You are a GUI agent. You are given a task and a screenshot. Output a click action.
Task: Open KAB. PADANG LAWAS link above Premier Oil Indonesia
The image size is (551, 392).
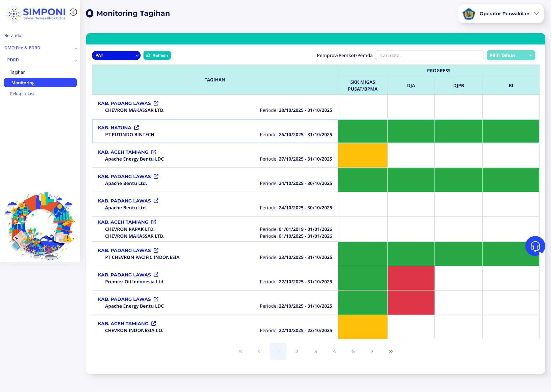pos(124,275)
